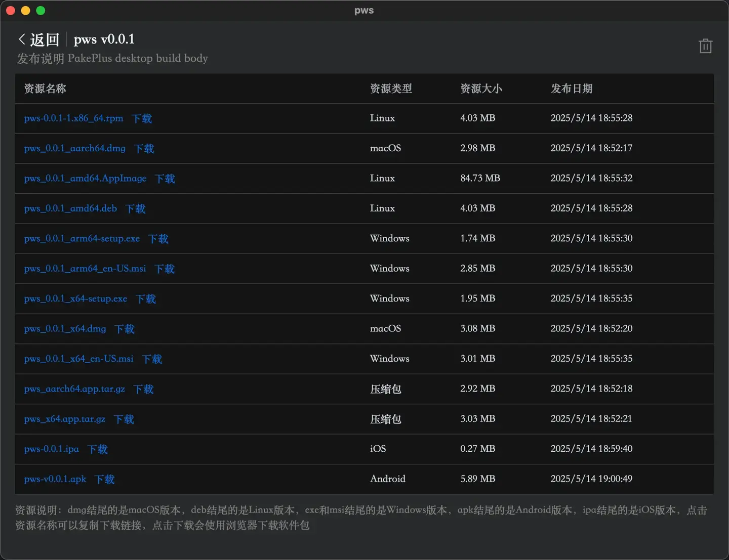Click the pws v0.0.1 title text
The height and width of the screenshot is (560, 729).
(x=104, y=38)
